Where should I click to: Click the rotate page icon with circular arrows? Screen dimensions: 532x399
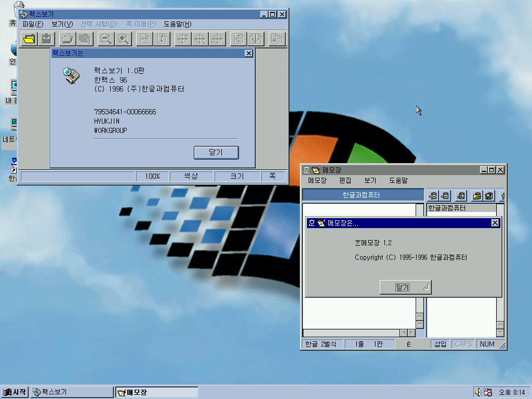click(238, 39)
